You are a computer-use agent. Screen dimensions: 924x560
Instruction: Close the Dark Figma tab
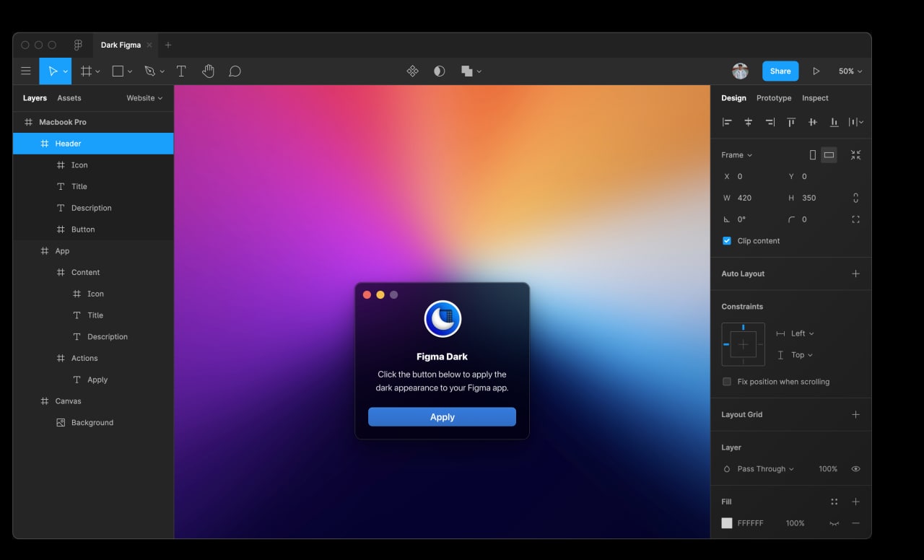(x=149, y=45)
